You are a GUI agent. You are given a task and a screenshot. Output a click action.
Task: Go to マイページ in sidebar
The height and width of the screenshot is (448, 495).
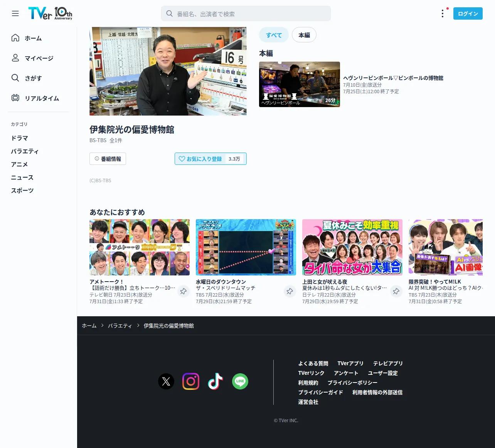point(39,58)
